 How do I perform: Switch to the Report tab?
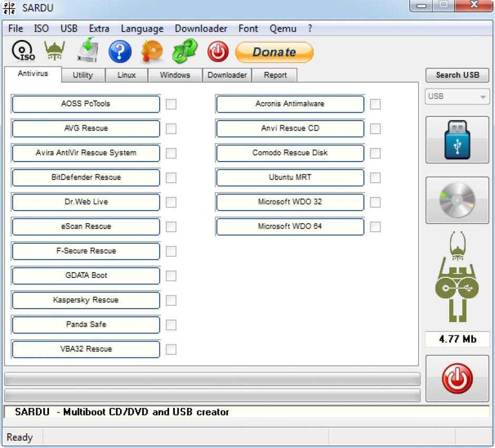point(275,75)
